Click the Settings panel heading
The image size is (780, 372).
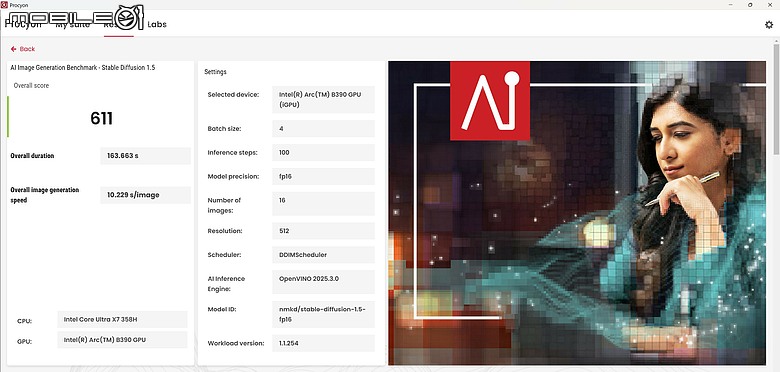215,72
